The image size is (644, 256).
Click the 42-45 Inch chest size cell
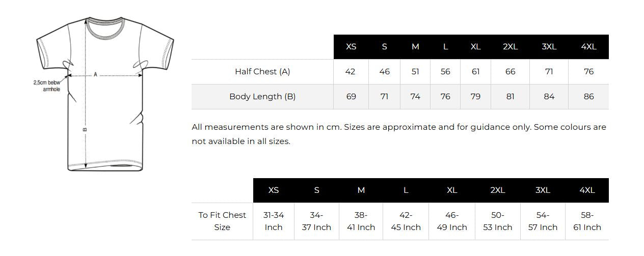point(406,221)
